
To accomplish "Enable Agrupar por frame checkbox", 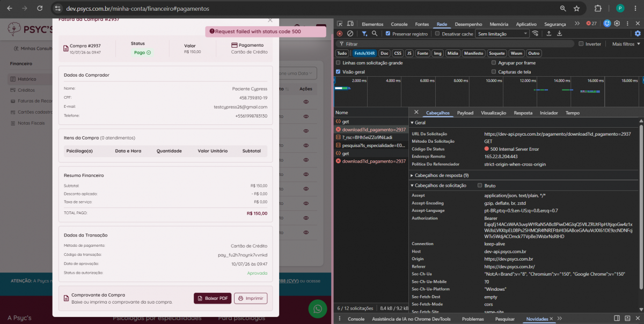I will (x=494, y=63).
